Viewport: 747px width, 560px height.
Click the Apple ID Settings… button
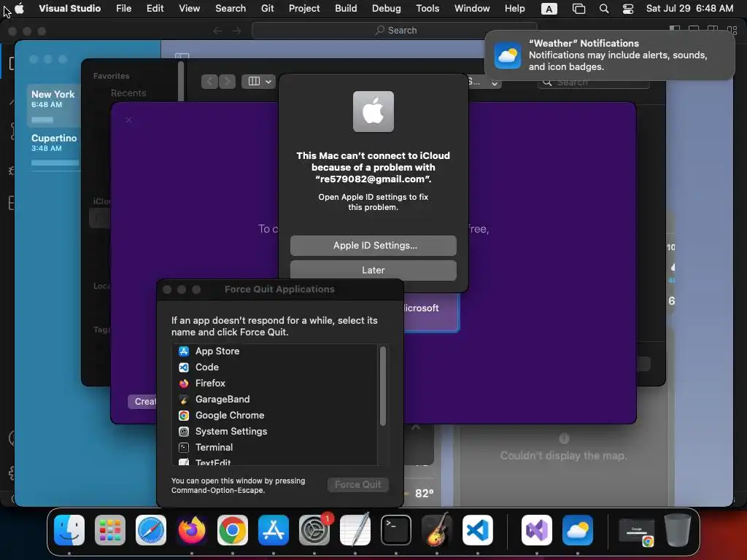[x=373, y=245]
